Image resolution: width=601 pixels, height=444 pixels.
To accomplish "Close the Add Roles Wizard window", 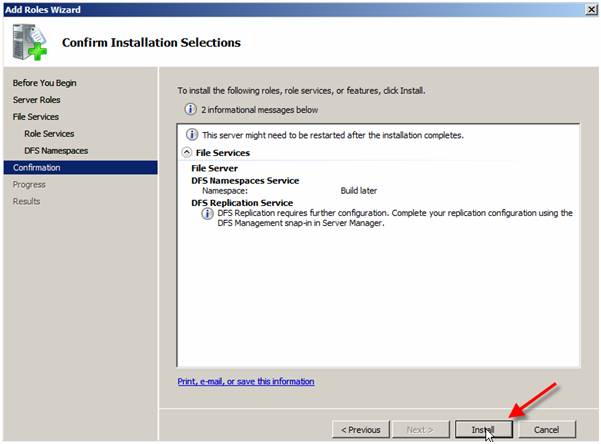I will point(591,9).
